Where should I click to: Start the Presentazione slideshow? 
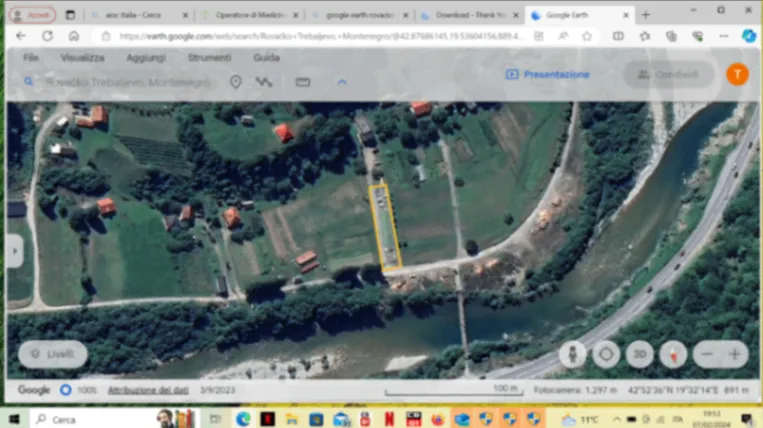547,74
